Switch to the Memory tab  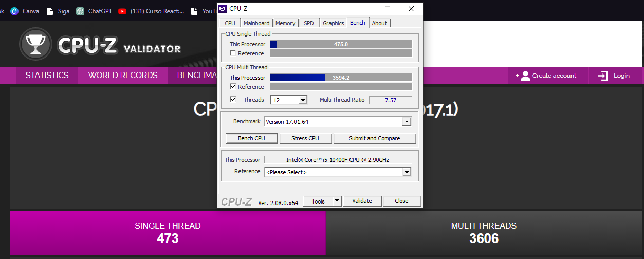click(285, 23)
